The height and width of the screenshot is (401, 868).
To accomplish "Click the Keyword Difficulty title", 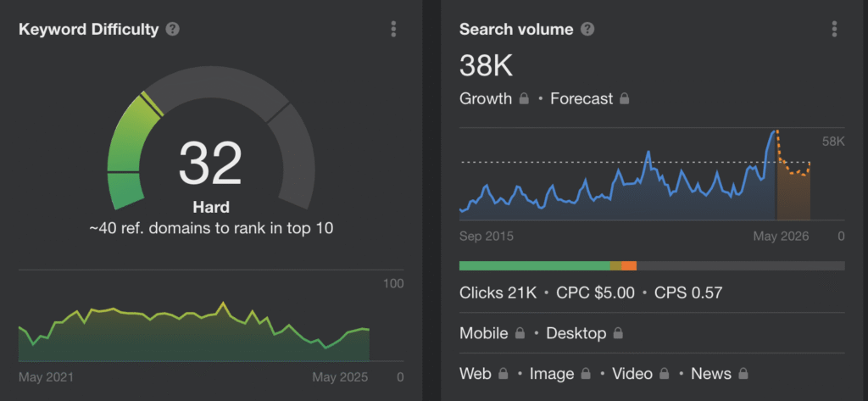I will point(88,30).
